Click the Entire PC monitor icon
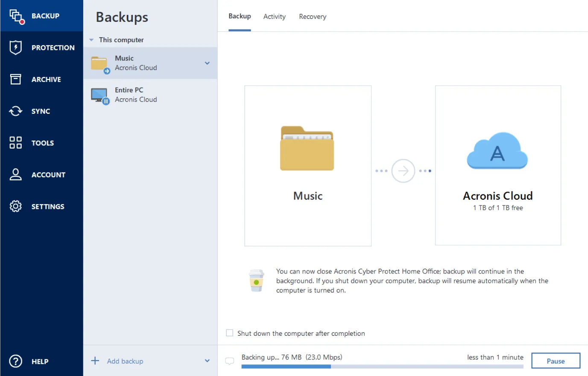Viewport: 588px width, 376px height. [x=100, y=96]
